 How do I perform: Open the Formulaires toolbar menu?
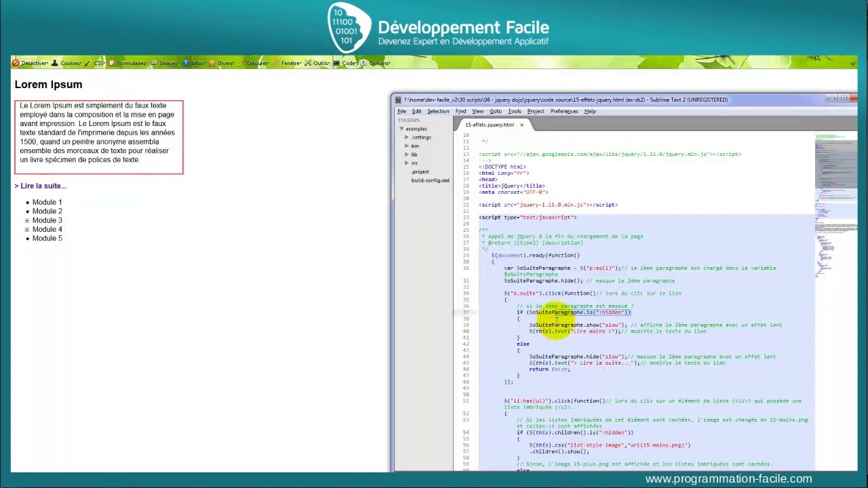[128, 63]
